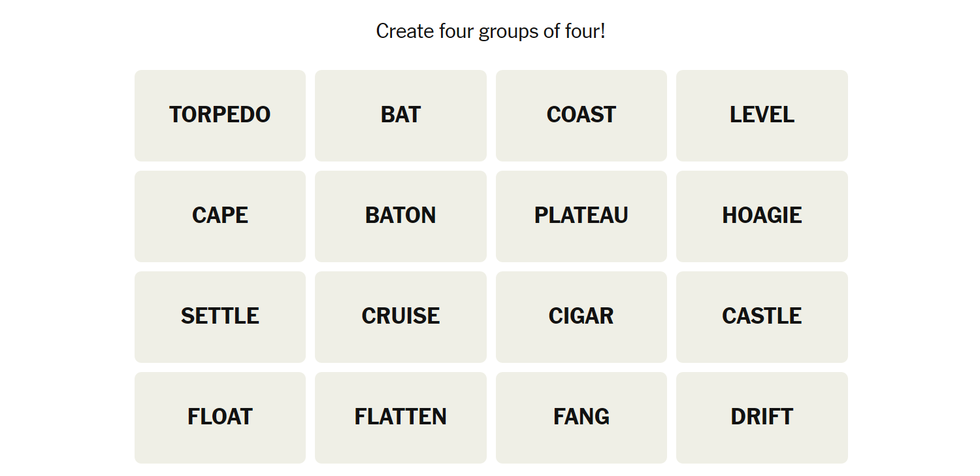
Task: Select the PLATEAU card
Action: click(x=581, y=216)
